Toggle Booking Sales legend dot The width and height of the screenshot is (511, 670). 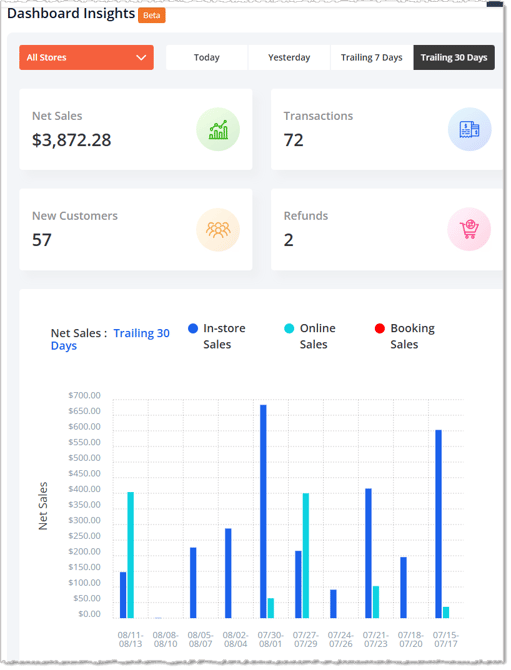point(380,329)
